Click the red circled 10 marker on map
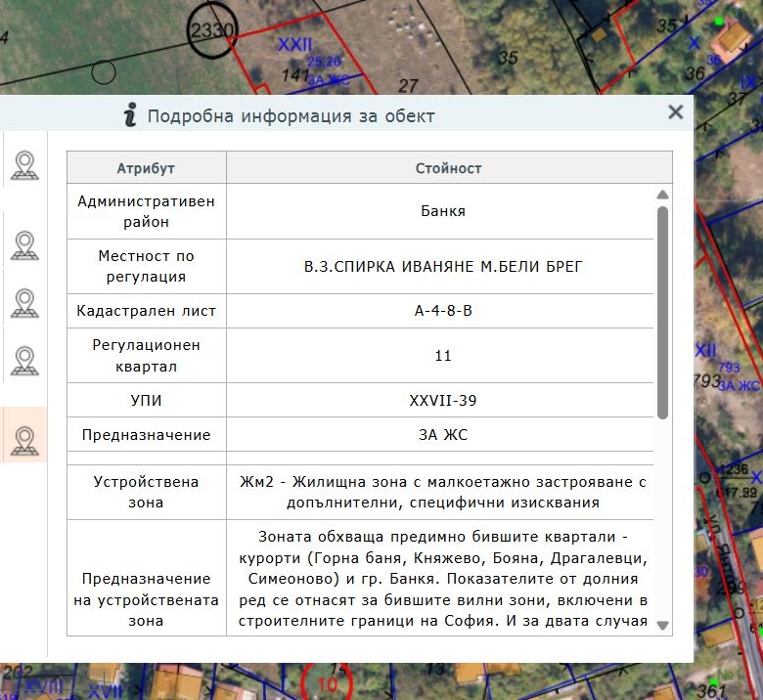The image size is (763, 700). pyautogui.click(x=327, y=683)
